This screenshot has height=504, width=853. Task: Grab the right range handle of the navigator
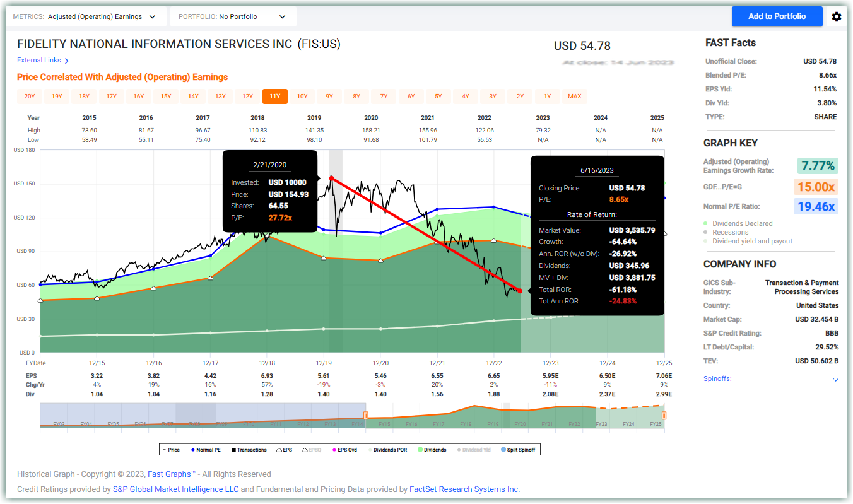[664, 415]
